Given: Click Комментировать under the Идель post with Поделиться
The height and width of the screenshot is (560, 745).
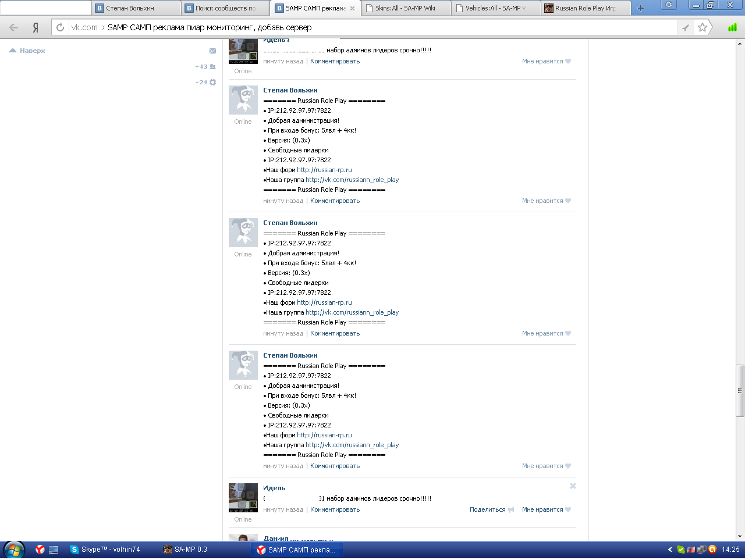Looking at the screenshot, I should [x=335, y=509].
